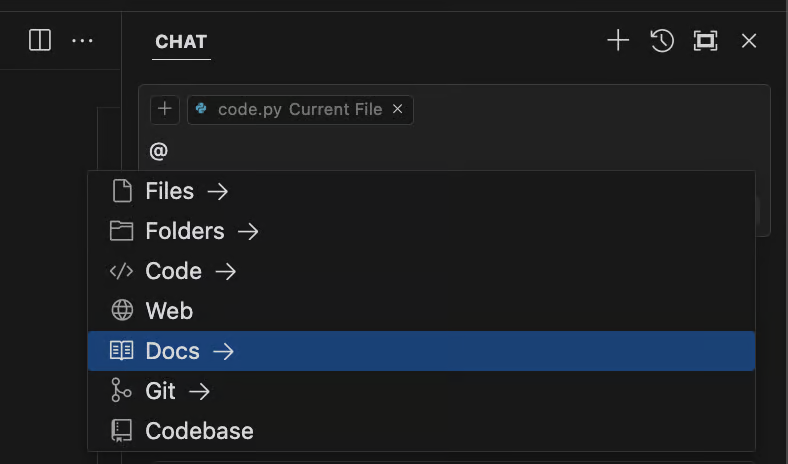
Task: Remove code.py Current File chip
Action: pyautogui.click(x=398, y=109)
